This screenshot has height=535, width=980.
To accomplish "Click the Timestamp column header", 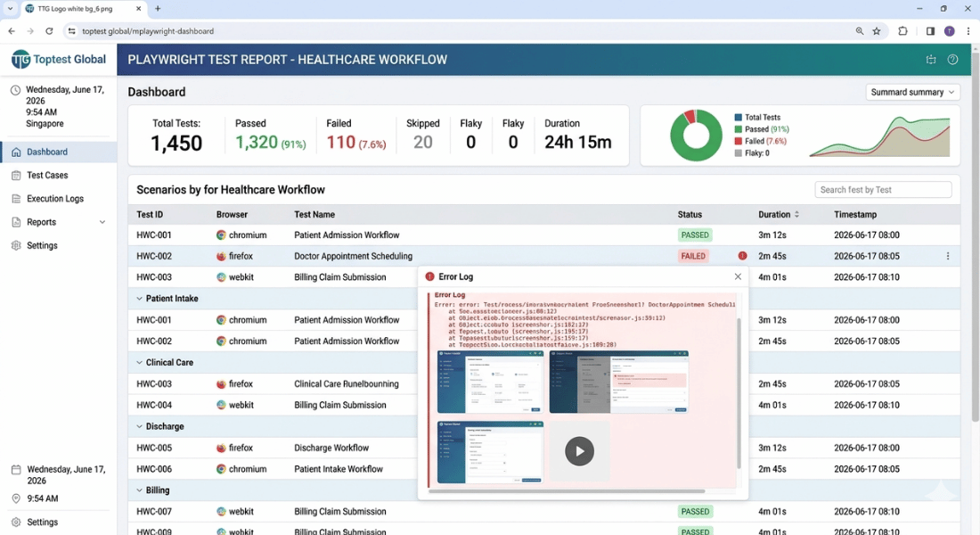I will coord(855,215).
